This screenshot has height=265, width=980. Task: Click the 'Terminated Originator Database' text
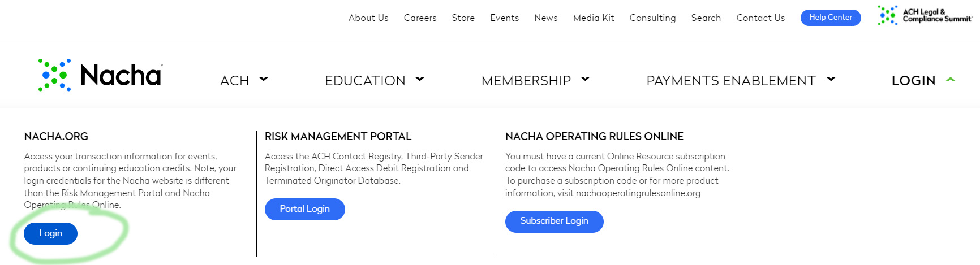pyautogui.click(x=332, y=181)
